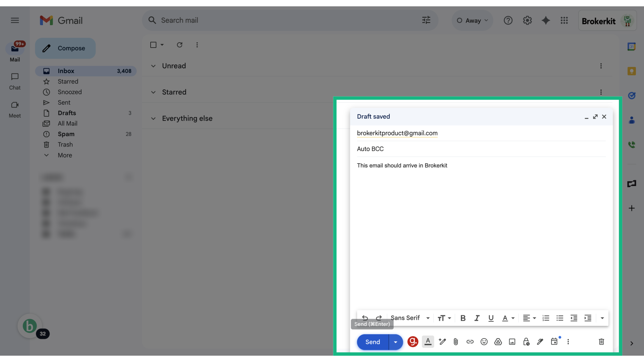The height and width of the screenshot is (362, 644).
Task: Refresh the inbox
Action: (180, 45)
